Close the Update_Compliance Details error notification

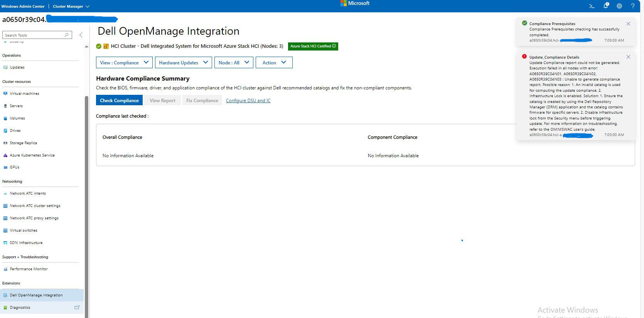click(x=628, y=57)
